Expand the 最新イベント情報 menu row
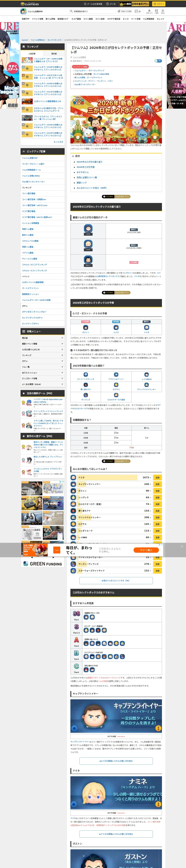 click(43, 344)
